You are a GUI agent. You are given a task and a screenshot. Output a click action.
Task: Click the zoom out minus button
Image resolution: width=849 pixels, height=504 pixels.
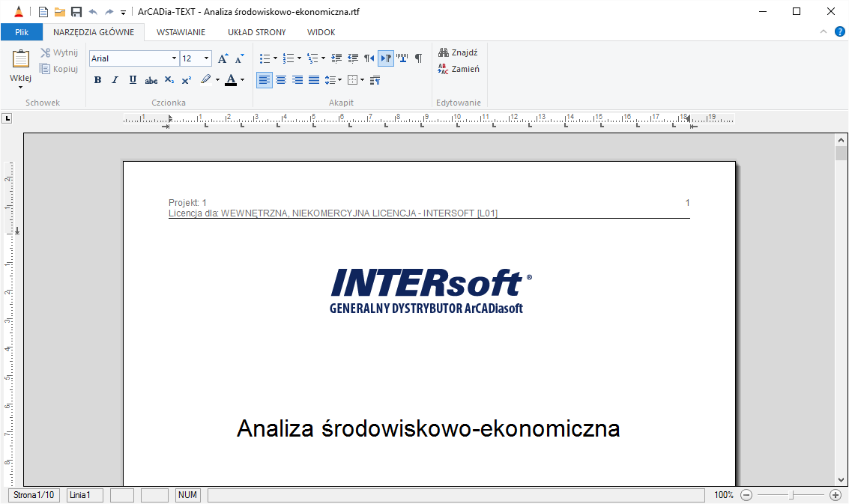click(746, 495)
